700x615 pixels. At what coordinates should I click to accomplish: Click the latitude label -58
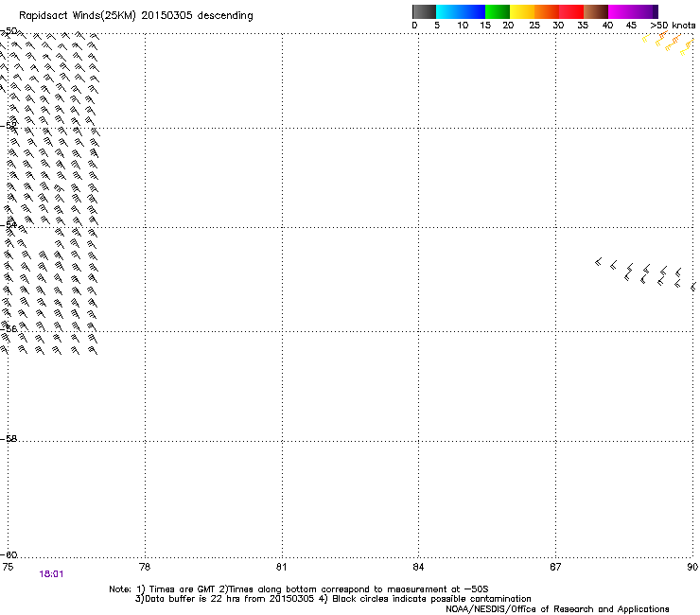point(9,439)
